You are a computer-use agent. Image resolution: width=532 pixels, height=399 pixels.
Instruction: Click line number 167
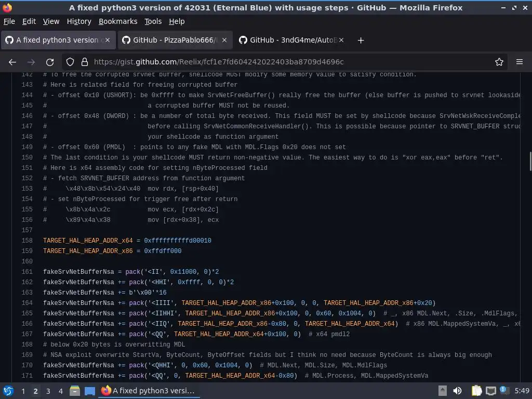tap(27, 334)
